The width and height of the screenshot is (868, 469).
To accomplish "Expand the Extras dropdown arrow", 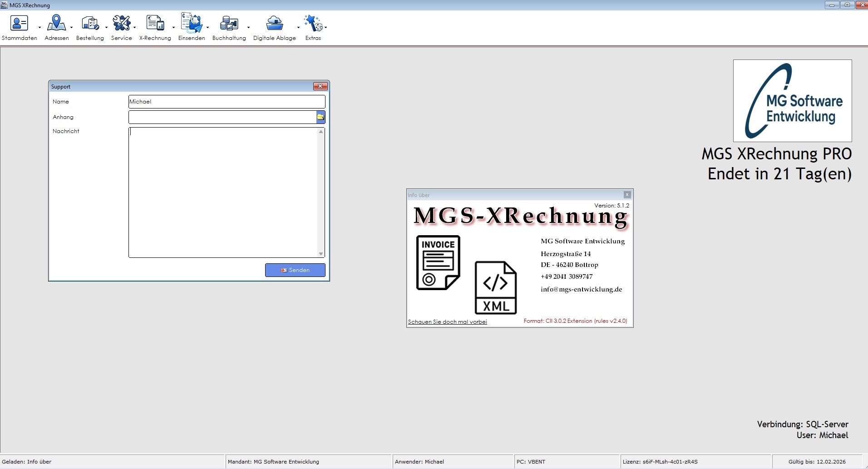I will [x=325, y=27].
